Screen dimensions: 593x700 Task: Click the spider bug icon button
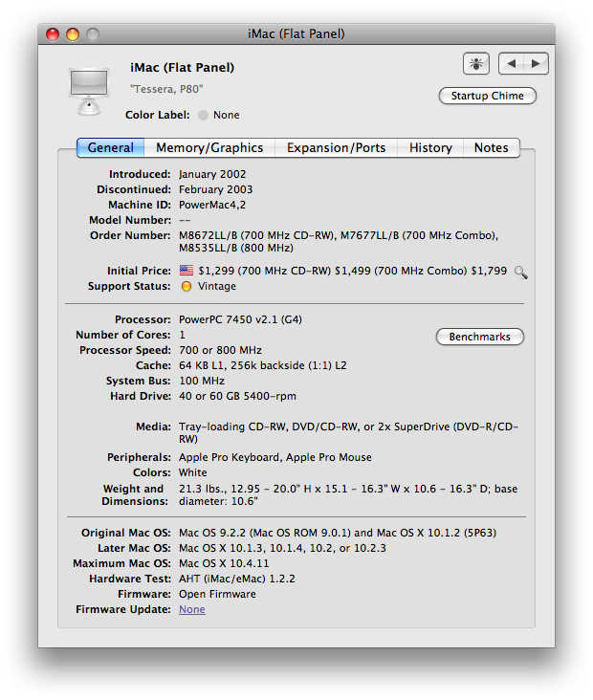[x=476, y=64]
